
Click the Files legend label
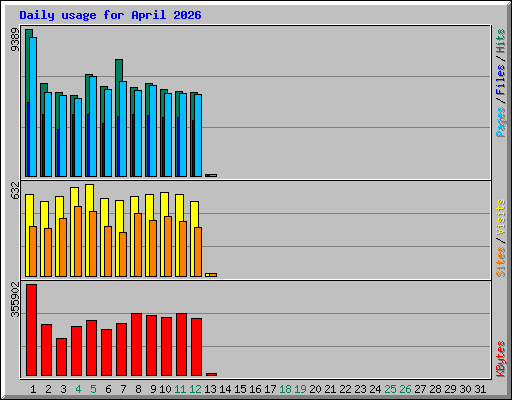[x=501, y=80]
